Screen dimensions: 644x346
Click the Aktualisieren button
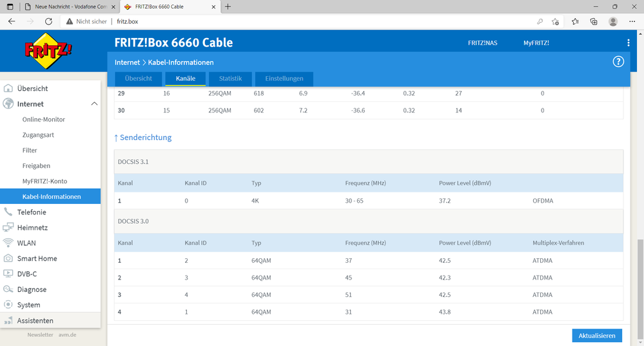pos(597,336)
